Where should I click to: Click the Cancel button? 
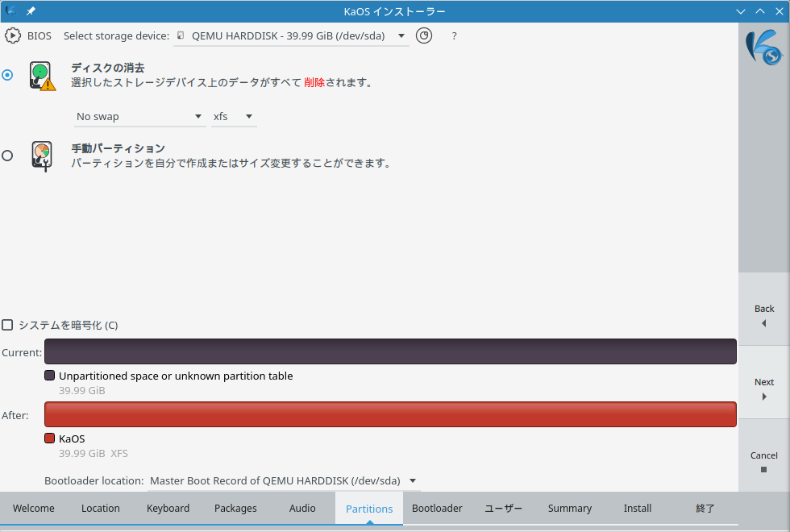[764, 455]
